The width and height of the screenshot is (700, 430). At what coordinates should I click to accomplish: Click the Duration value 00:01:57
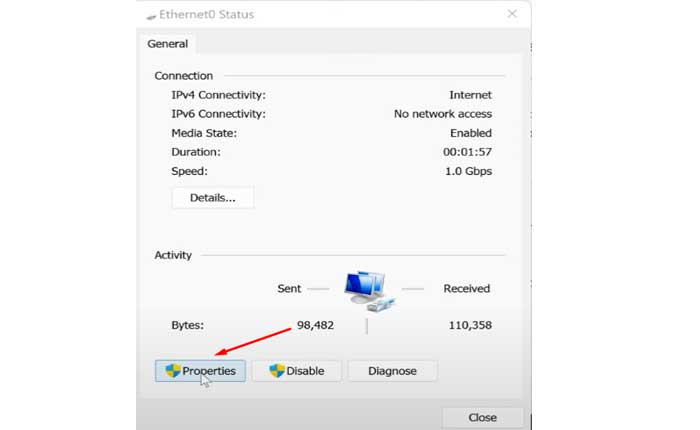click(467, 152)
